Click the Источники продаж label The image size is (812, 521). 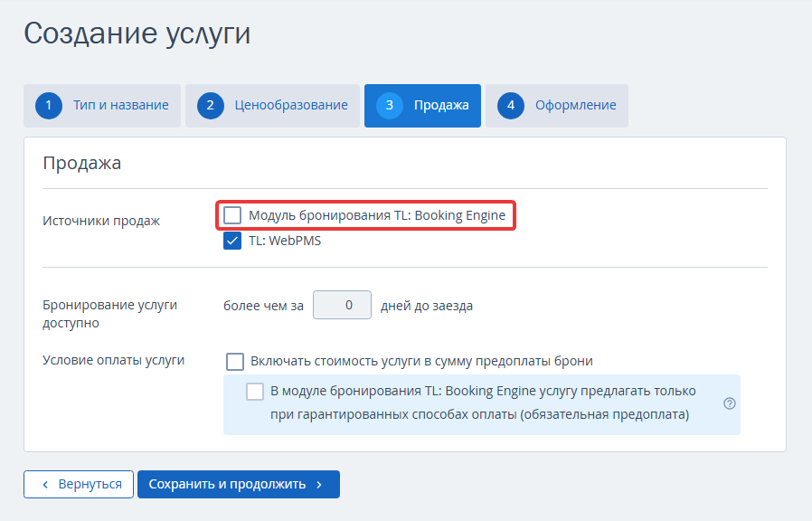point(101,221)
